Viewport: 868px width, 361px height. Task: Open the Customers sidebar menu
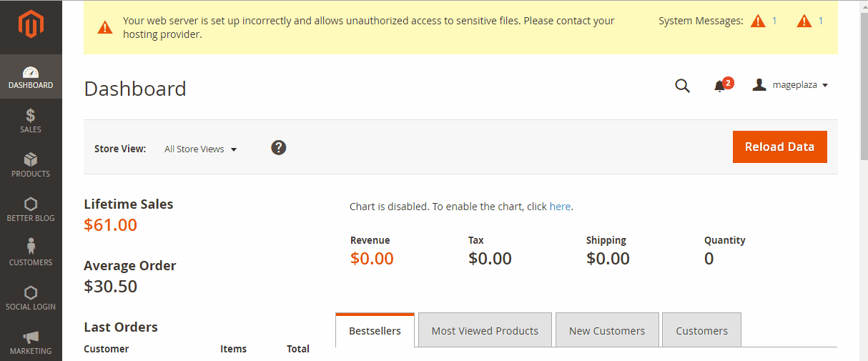click(x=31, y=253)
